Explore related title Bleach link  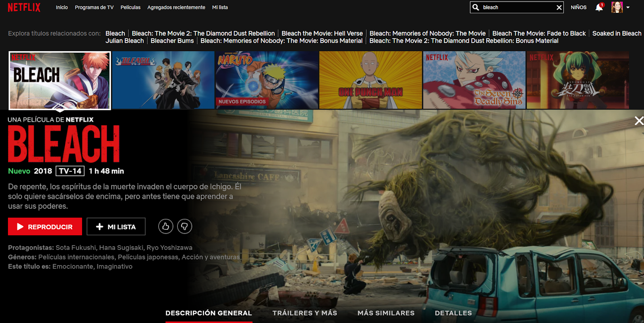pos(115,33)
